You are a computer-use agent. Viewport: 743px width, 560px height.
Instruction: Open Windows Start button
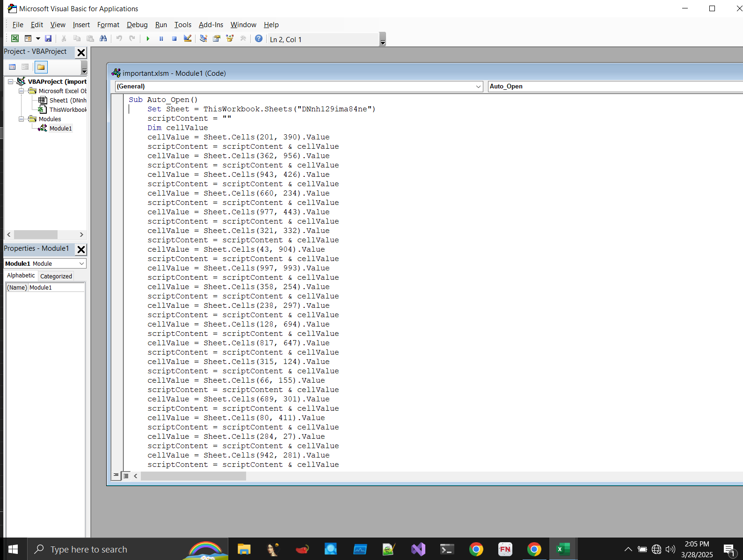click(13, 549)
